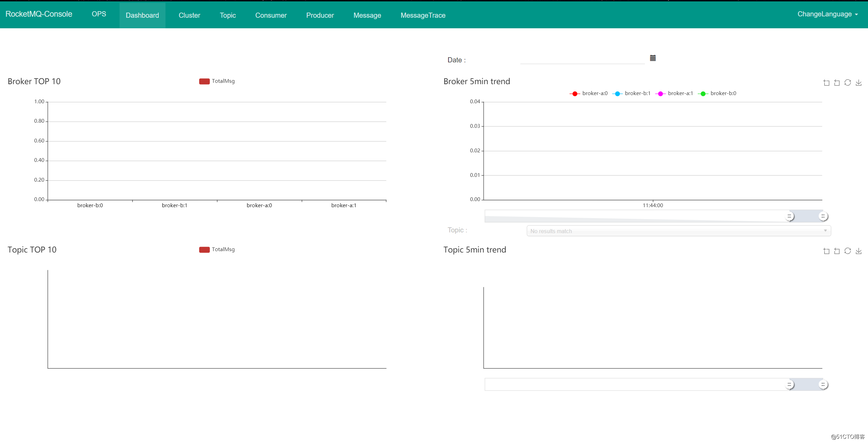
Task: Go to the Message tab
Action: tap(367, 15)
